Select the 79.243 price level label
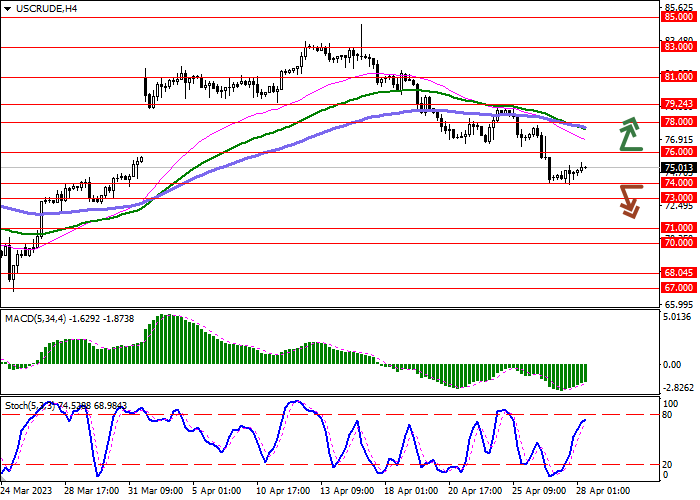The width and height of the screenshot is (700, 500). pos(679,104)
